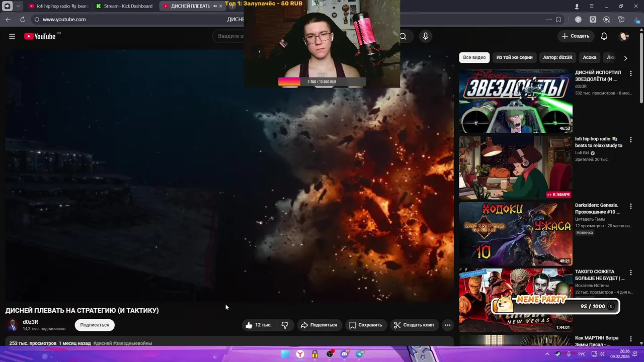Image resolution: width=644 pixels, height=362 pixels.
Task: Open the browser extensions puzzle icon
Action: [621, 19]
